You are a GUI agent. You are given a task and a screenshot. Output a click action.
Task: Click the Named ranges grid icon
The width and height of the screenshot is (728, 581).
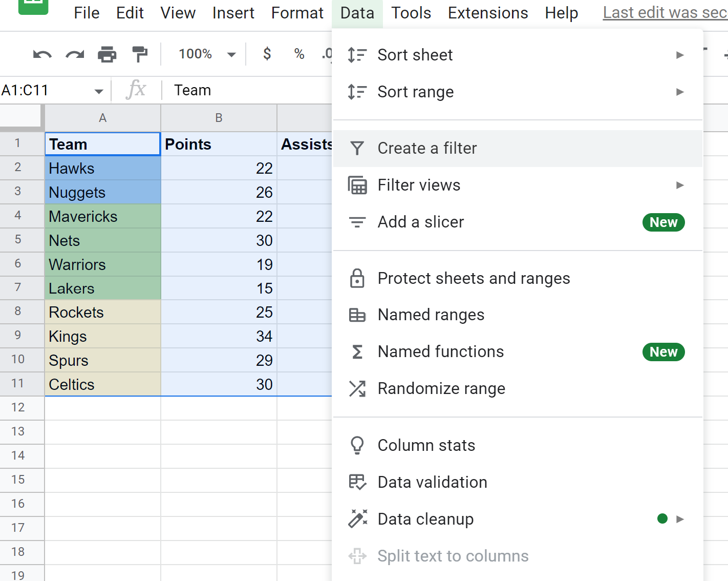click(357, 315)
